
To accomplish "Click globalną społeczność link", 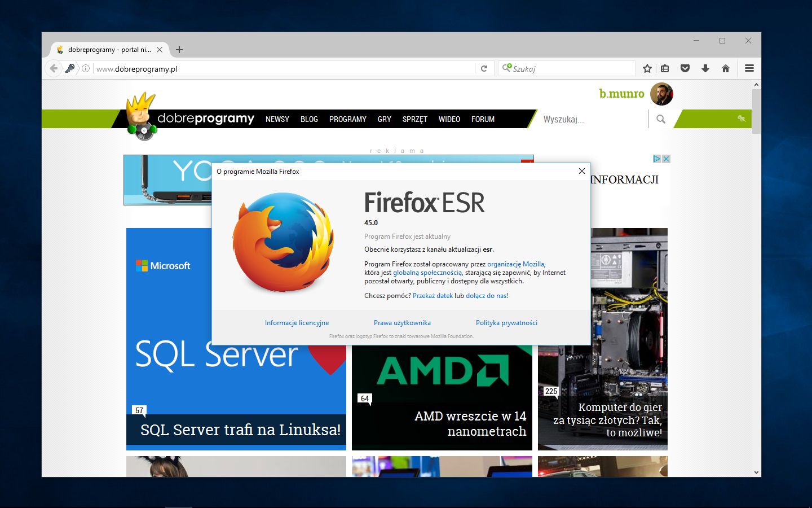I will click(427, 273).
